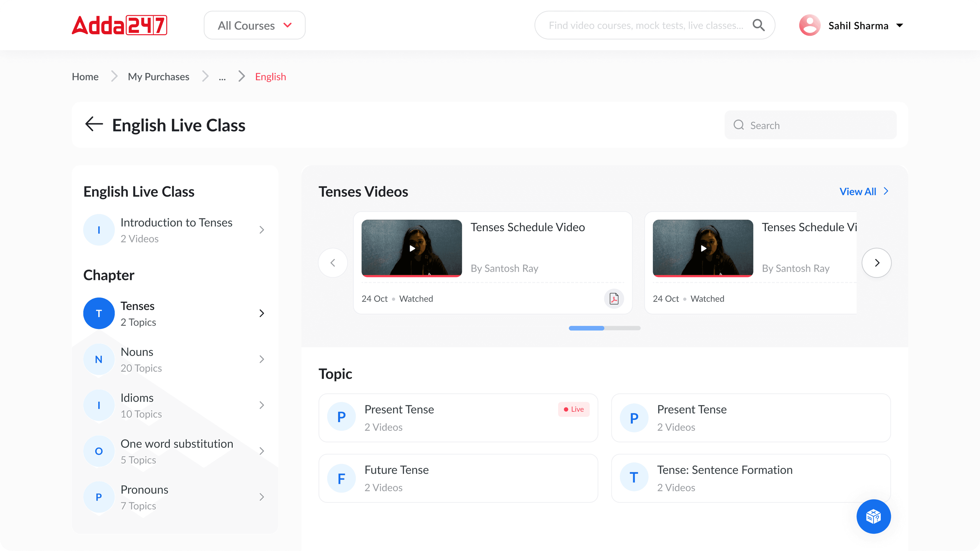
Task: Open One word substitution chapter
Action: click(174, 451)
